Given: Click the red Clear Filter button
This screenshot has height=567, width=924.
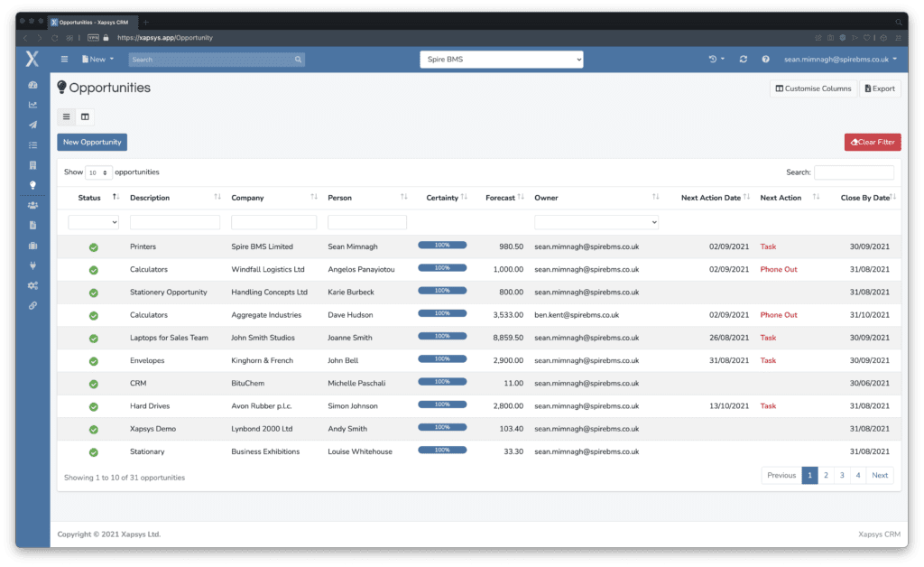Looking at the screenshot, I should click(x=873, y=142).
